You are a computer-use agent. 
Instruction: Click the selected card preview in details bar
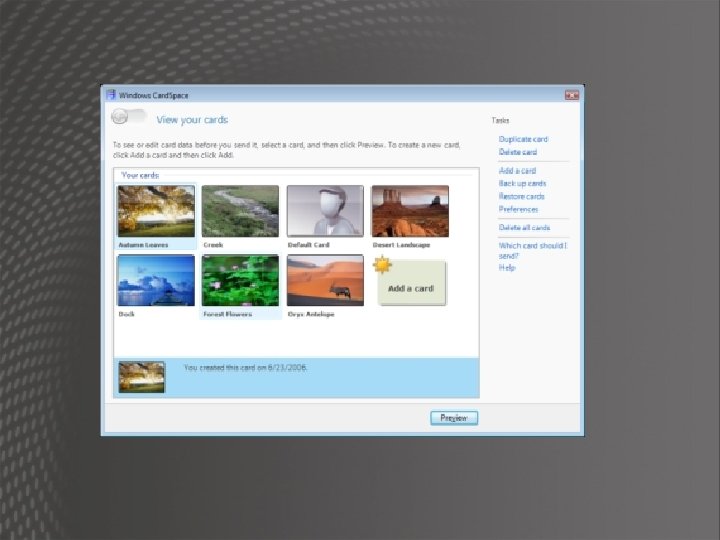[x=141, y=377]
